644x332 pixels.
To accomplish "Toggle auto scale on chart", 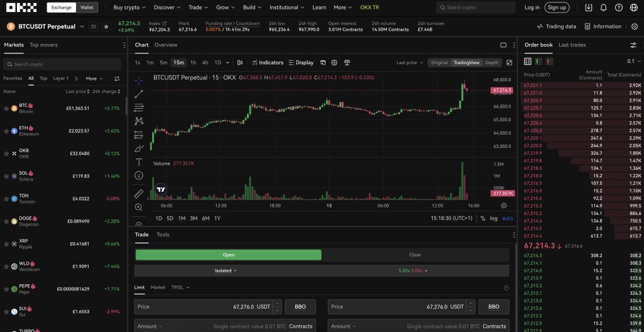I will [507, 218].
